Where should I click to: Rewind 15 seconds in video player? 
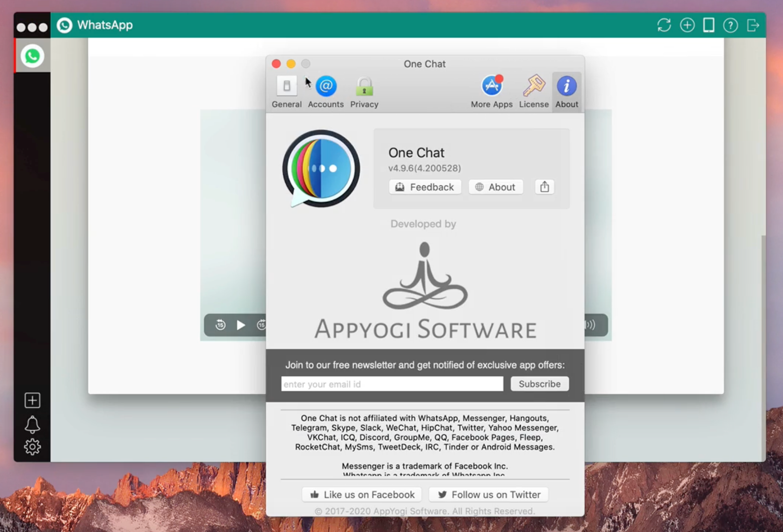pyautogui.click(x=221, y=325)
